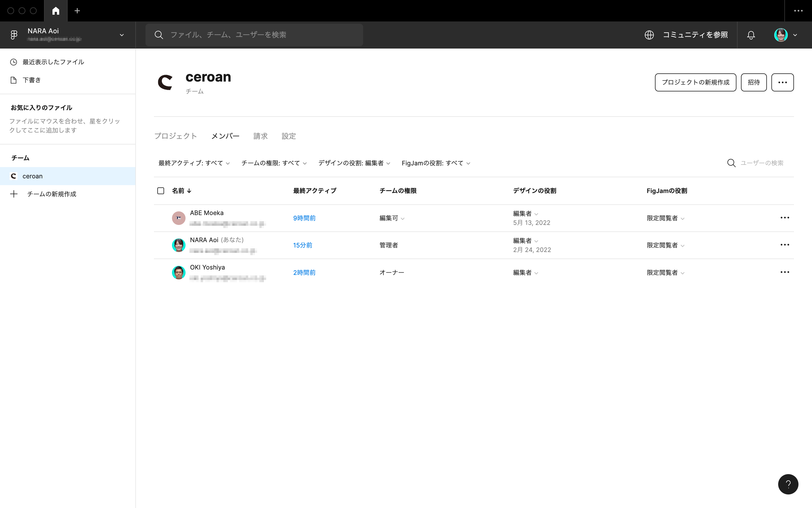Click NARA Aoi's avatar in member list

[x=178, y=245]
